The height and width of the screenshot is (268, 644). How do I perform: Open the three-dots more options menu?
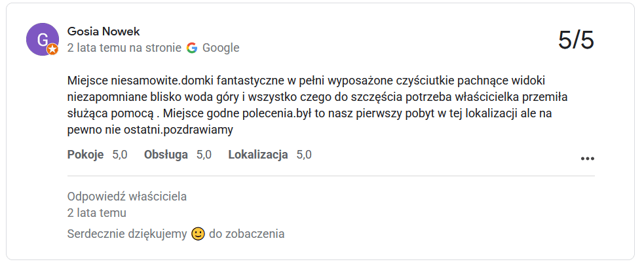(587, 159)
